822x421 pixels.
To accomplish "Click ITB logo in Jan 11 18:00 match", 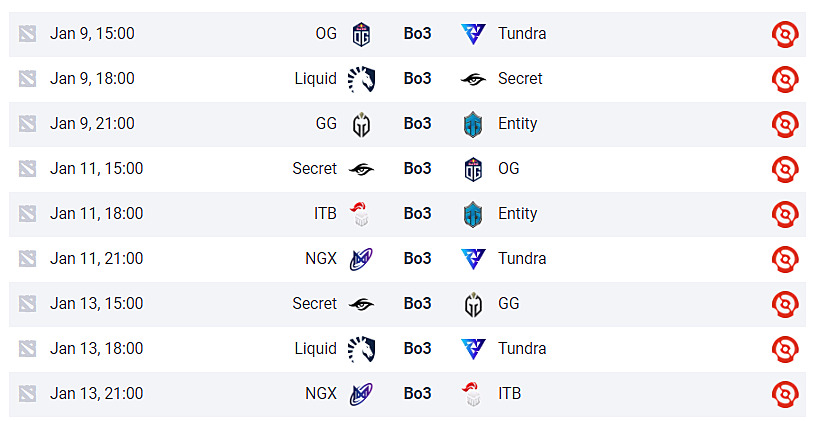I will coord(361,214).
